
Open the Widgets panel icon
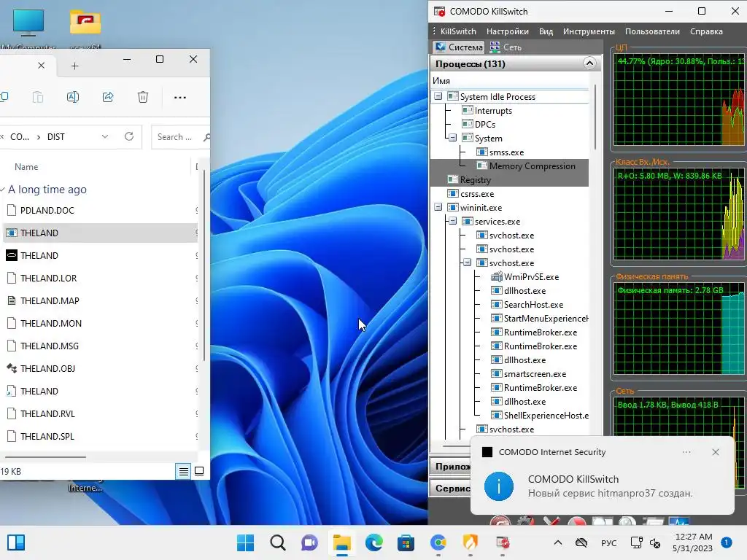16,542
